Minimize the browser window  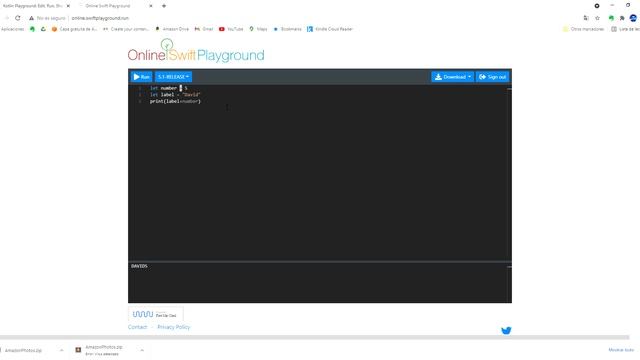click(612, 5)
